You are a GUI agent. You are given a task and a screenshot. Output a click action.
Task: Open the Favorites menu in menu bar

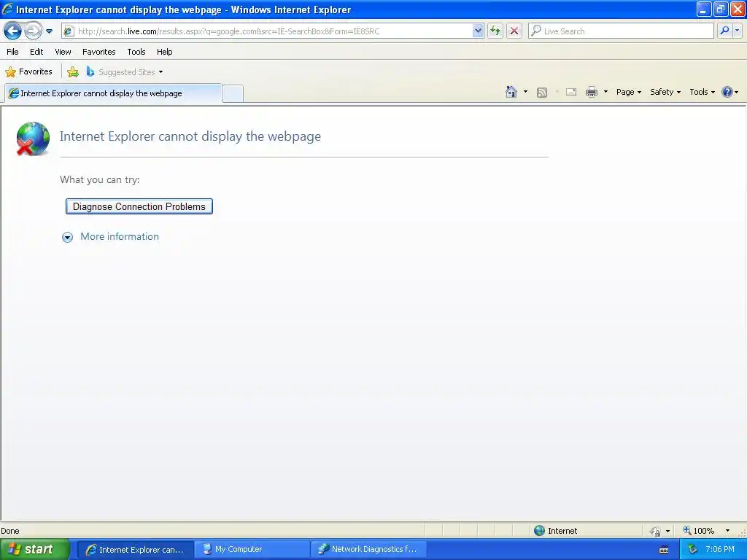pos(98,52)
